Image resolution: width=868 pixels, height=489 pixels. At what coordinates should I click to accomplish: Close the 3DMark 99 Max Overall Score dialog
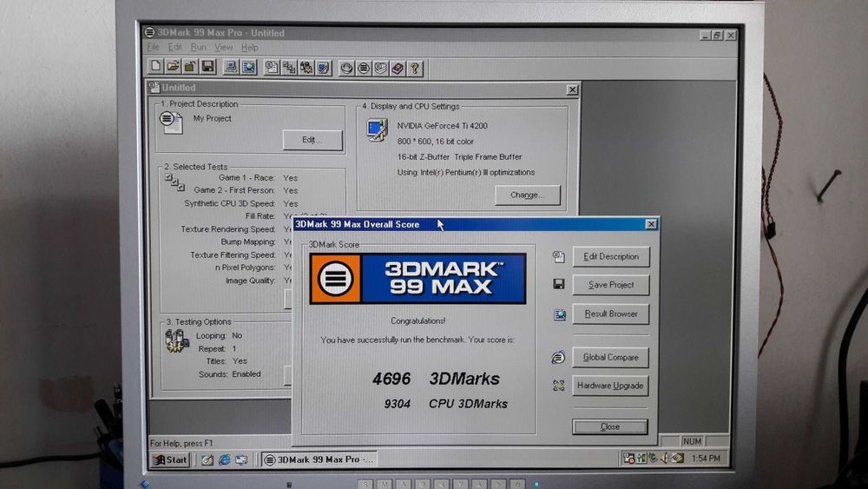pos(651,224)
